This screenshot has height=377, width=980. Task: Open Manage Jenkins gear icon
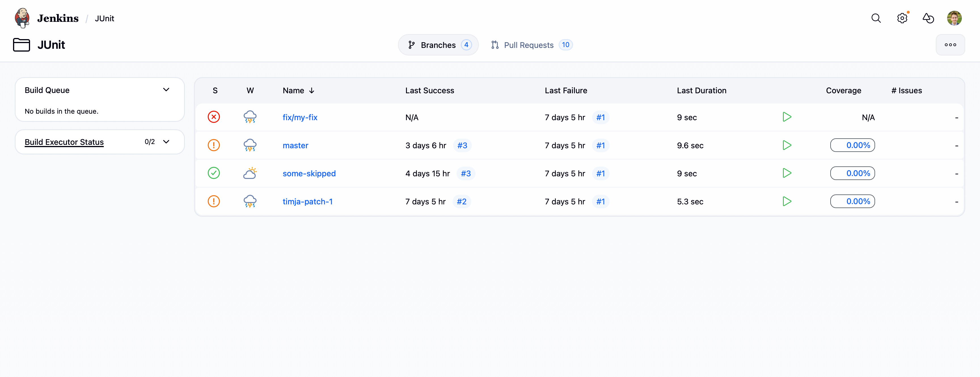tap(902, 18)
